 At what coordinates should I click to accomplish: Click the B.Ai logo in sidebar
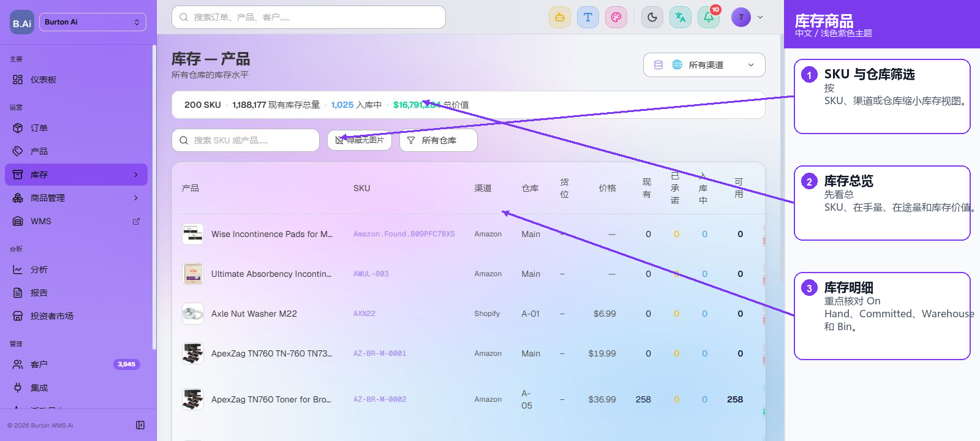coord(22,22)
